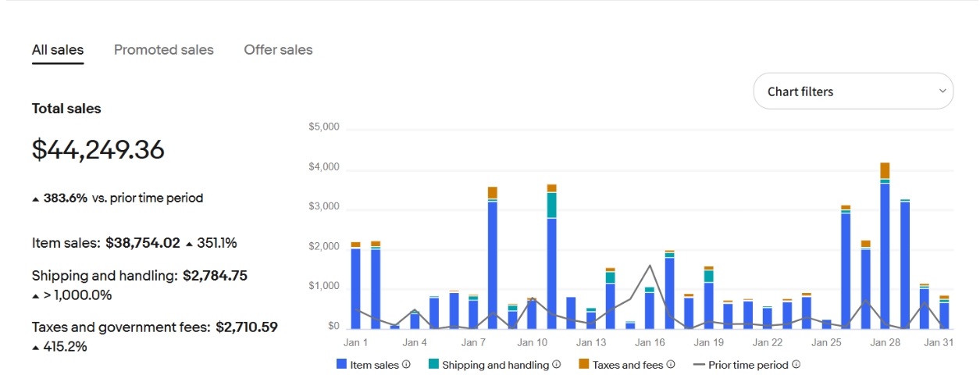The image size is (980, 386).
Task: Toggle the gray Prior time period line marker
Action: [x=699, y=364]
